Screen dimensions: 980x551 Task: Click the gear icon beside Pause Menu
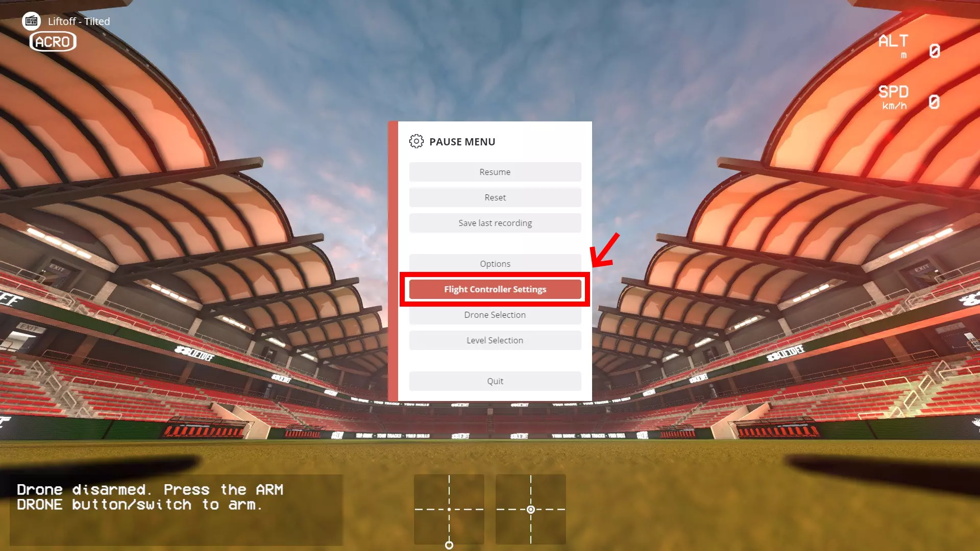pyautogui.click(x=416, y=141)
